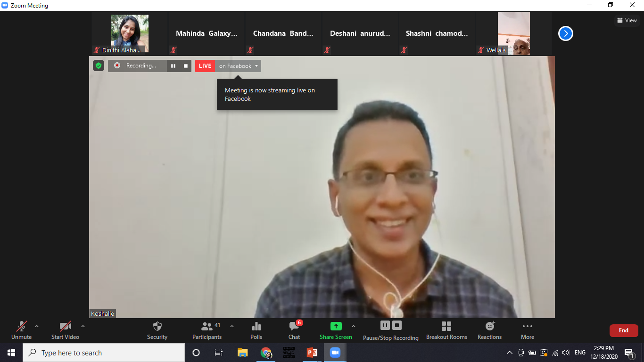Open Chrome from taskbar
The image size is (644, 362).
[266, 353]
